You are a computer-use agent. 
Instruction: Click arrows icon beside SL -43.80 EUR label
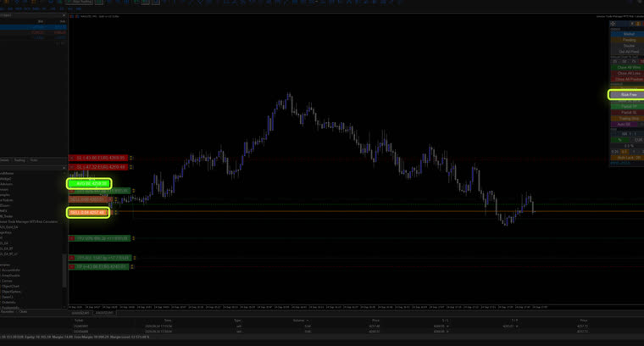click(x=131, y=158)
